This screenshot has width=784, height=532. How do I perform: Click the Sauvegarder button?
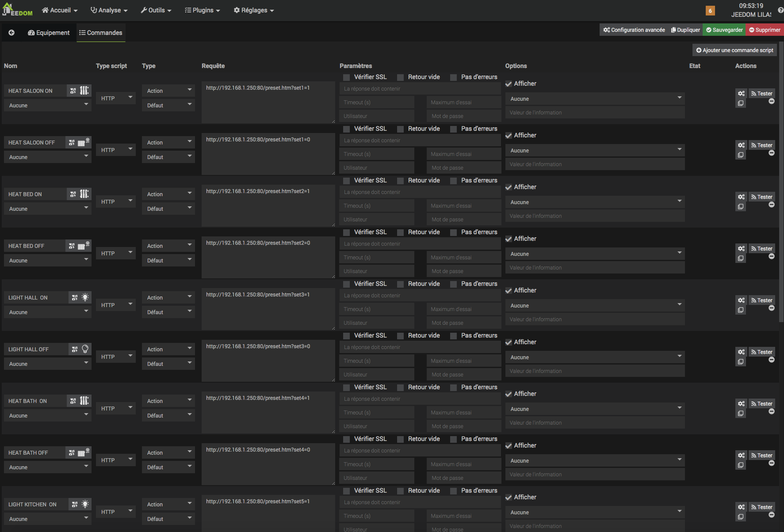(724, 30)
